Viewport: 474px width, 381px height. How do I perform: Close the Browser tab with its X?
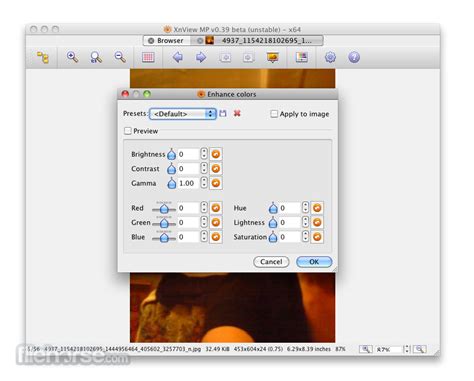click(x=151, y=41)
